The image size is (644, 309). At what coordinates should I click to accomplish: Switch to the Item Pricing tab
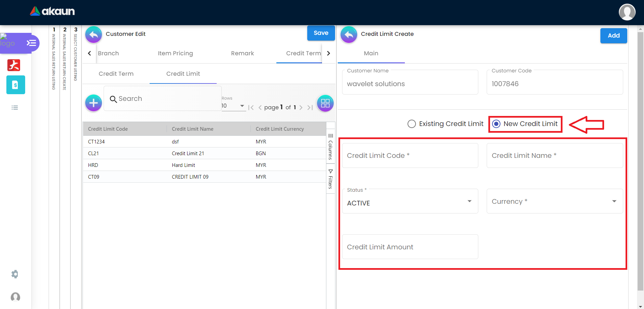175,53
